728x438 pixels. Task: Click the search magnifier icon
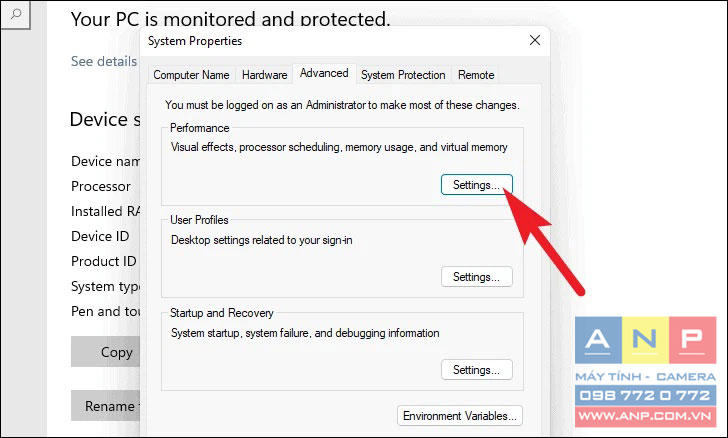[15, 14]
